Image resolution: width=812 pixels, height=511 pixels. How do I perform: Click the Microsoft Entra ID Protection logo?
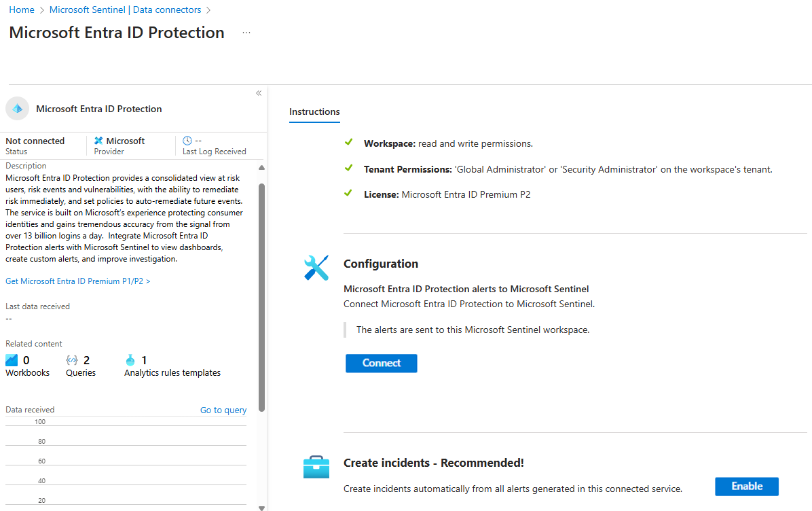[x=17, y=108]
